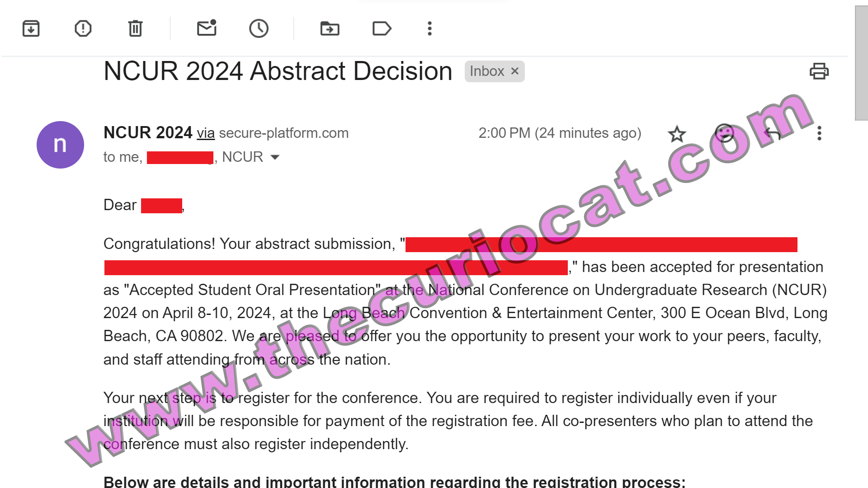This screenshot has width=868, height=488.
Task: Mark the email as unread
Action: pyautogui.click(x=207, y=28)
